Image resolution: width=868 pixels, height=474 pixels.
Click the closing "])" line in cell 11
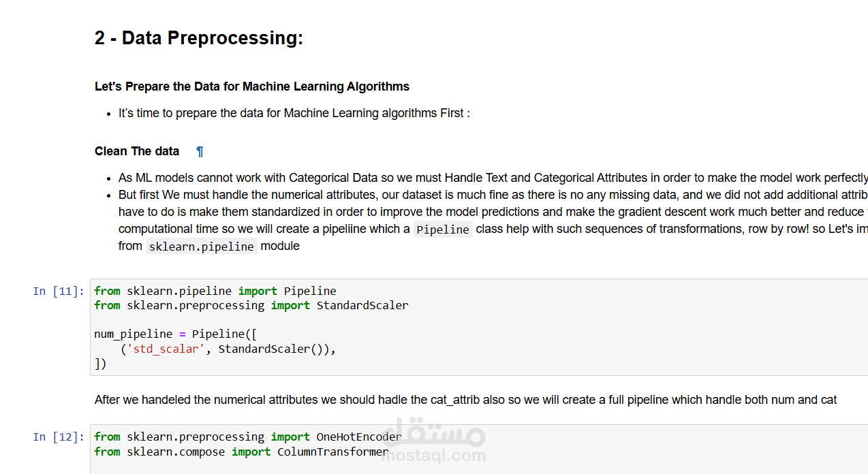(101, 364)
